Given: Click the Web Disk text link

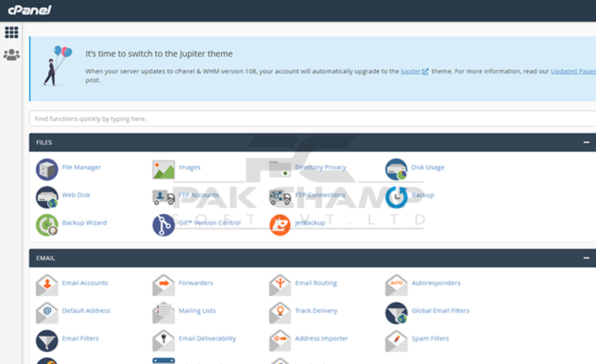Looking at the screenshot, I should [76, 195].
